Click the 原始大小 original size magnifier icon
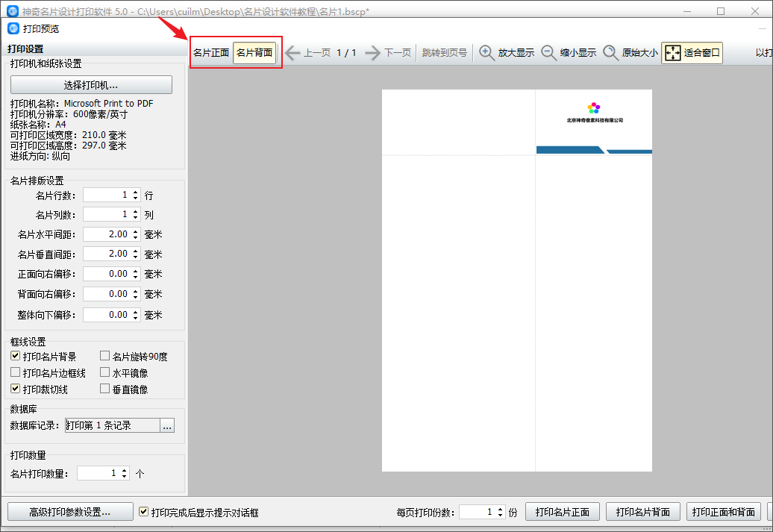 (610, 53)
